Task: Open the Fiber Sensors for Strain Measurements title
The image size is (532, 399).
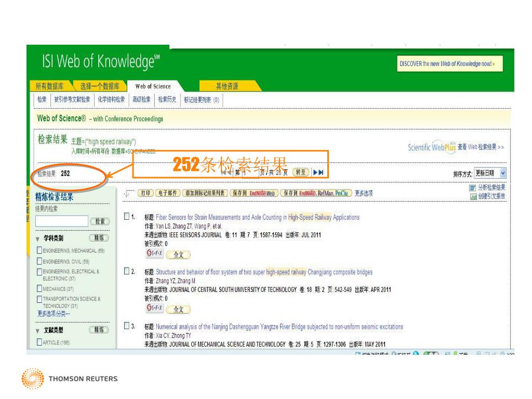Action: click(x=258, y=217)
